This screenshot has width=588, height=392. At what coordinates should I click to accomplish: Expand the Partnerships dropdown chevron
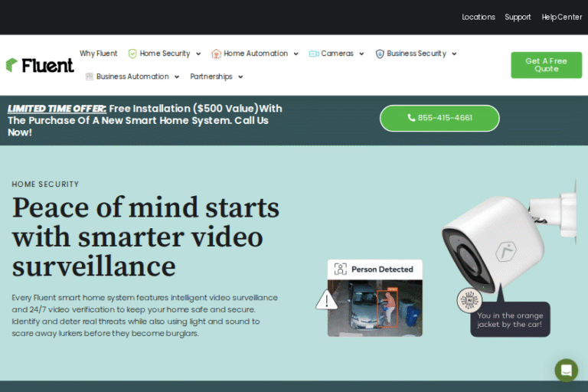click(240, 77)
